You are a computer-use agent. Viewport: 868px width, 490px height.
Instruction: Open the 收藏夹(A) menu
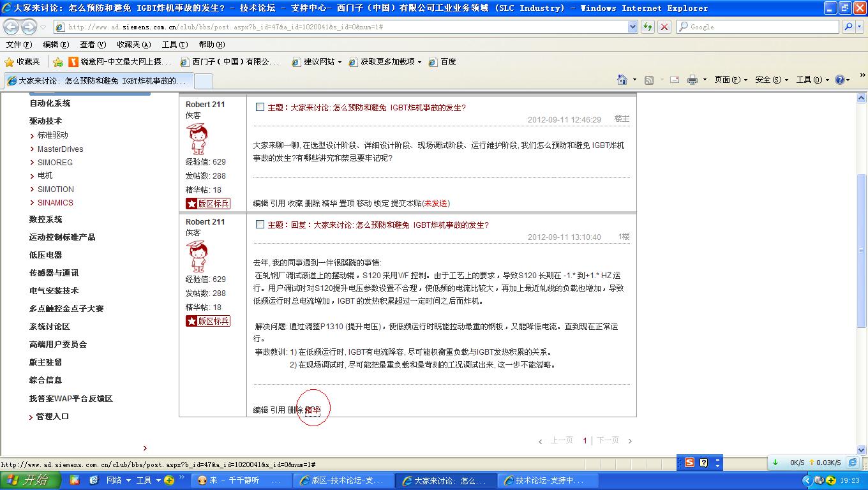click(x=133, y=45)
